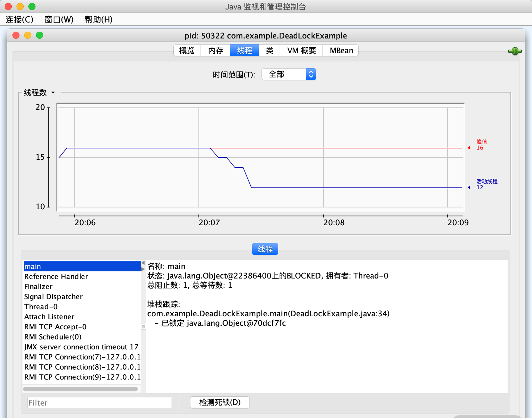Close the pid 50322 inner window
This screenshot has height=418, width=532.
pos(16,35)
